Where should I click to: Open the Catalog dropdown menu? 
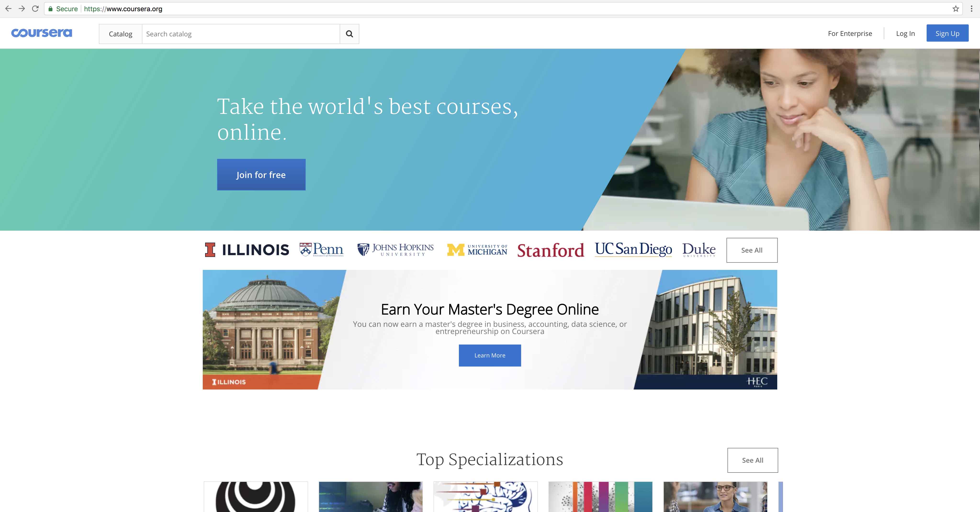pyautogui.click(x=121, y=34)
